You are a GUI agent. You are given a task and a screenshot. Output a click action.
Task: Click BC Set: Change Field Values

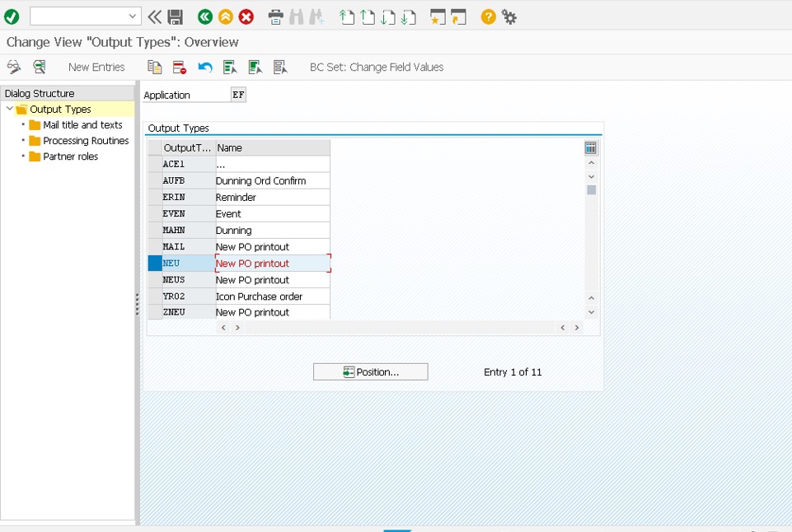pyautogui.click(x=377, y=68)
